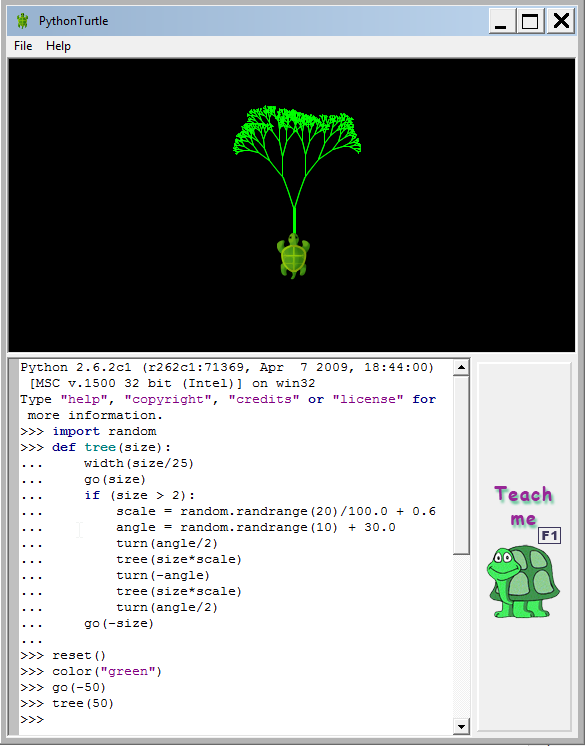Click the Teach me turtle button
585x746 pixels.
pos(524,547)
